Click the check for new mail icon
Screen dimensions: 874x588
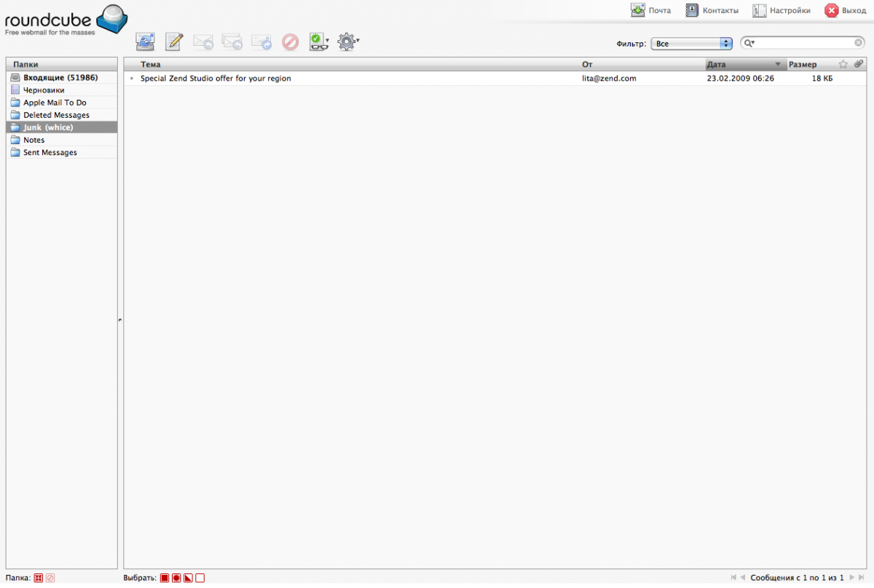tap(146, 42)
